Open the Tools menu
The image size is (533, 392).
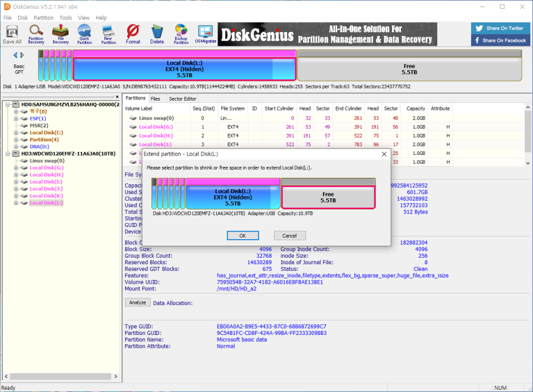tap(66, 18)
